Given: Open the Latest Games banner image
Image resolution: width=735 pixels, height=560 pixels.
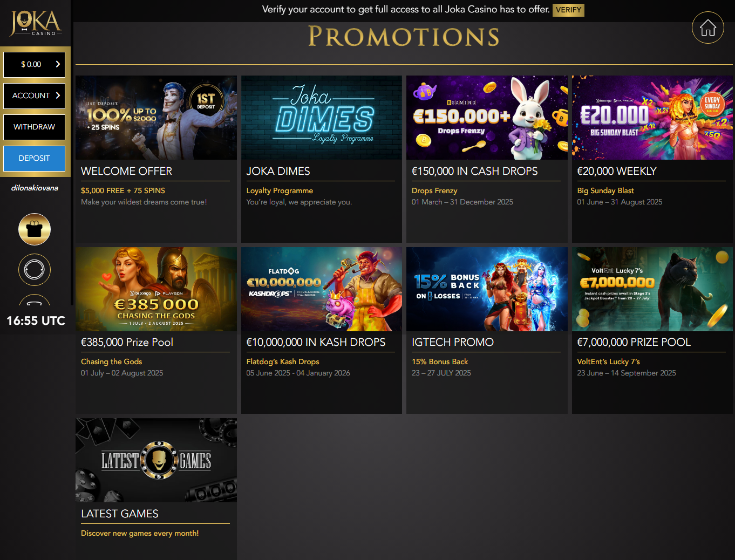Looking at the screenshot, I should 156,460.
